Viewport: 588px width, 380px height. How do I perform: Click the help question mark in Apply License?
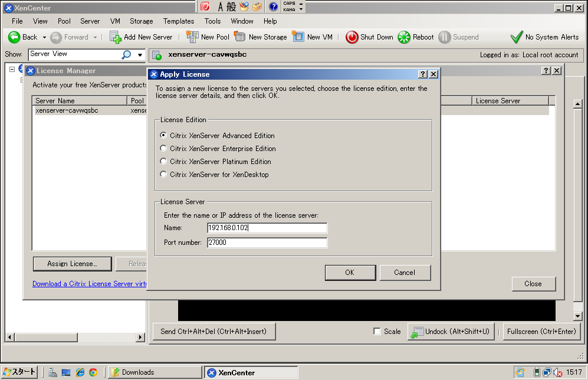pyautogui.click(x=423, y=74)
